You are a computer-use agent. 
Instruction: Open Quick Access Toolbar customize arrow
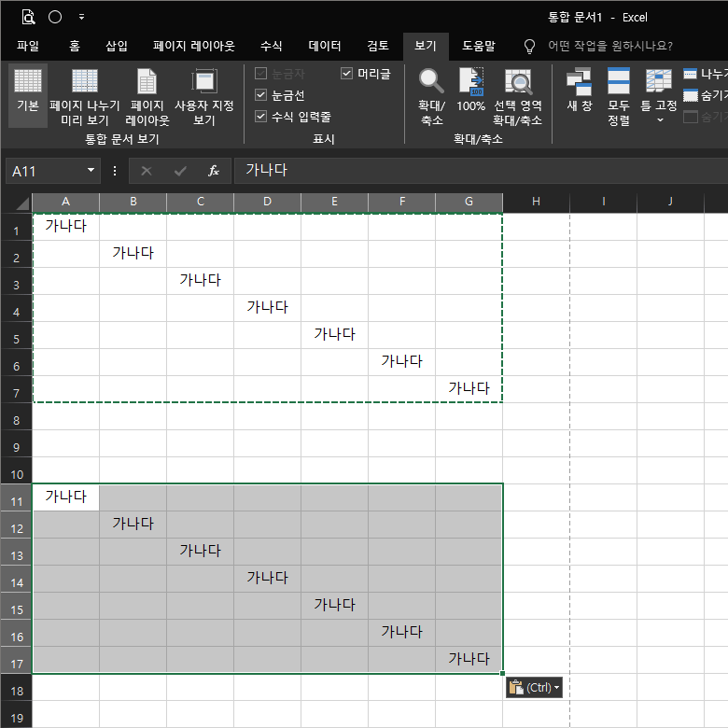coord(81,17)
